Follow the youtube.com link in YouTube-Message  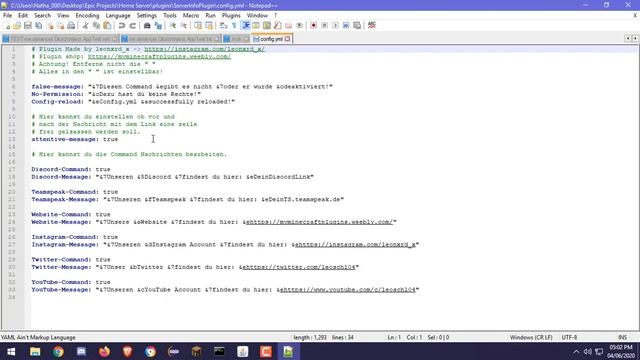[x=347, y=289]
